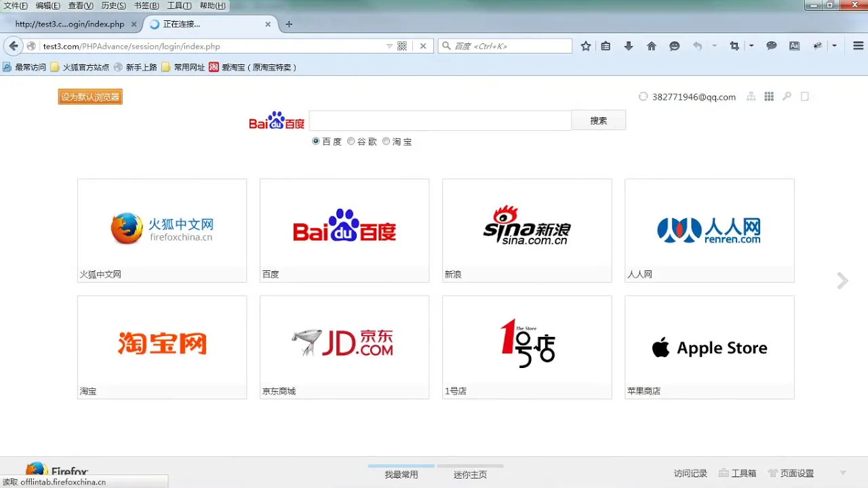Screen dimensions: 868x488
Task: Open the 访问记录 history link
Action: click(690, 474)
